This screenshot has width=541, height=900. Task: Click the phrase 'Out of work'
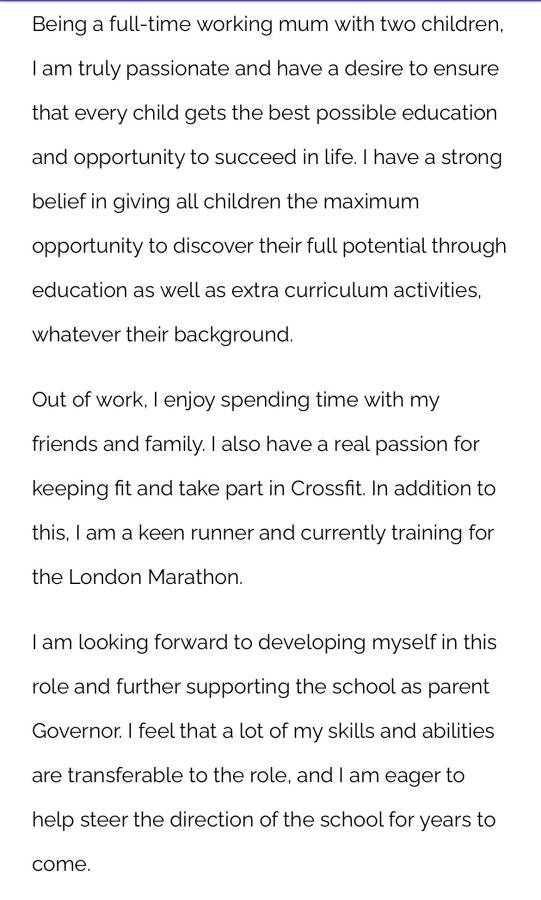point(87,400)
